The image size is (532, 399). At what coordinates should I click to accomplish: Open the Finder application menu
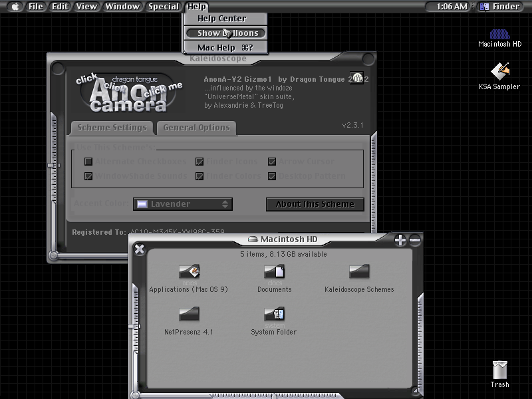coord(499,7)
